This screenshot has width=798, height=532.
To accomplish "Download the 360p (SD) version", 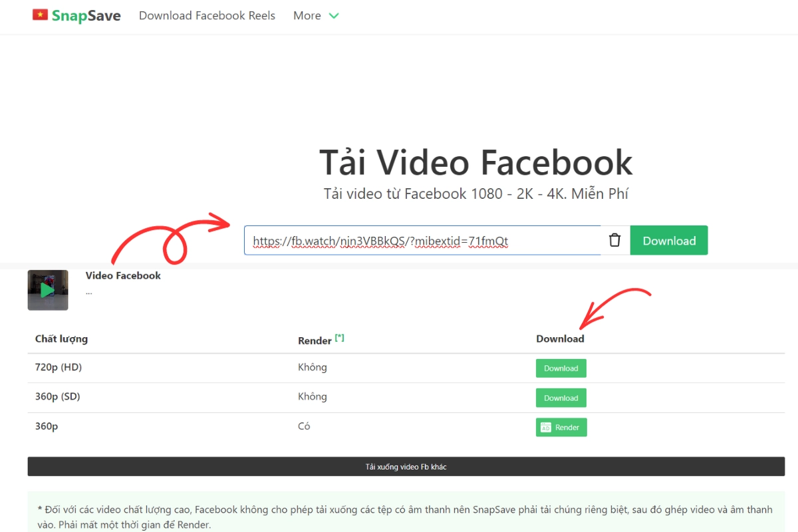I will point(561,396).
